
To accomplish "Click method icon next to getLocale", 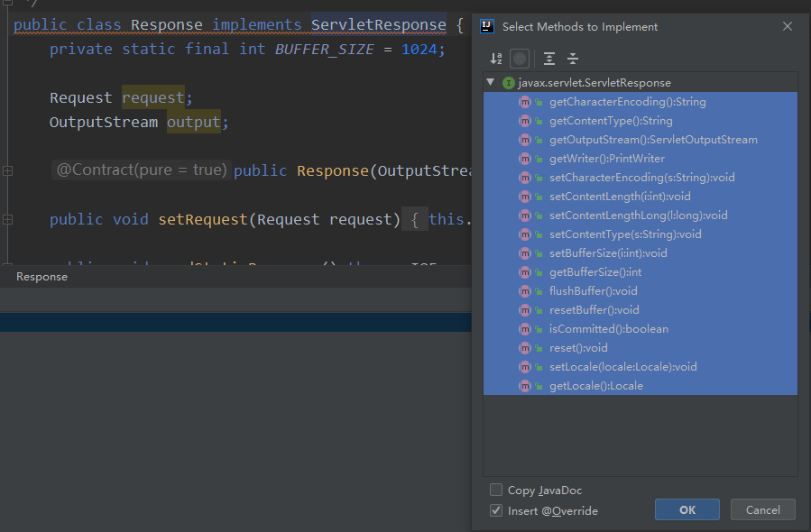I will [x=524, y=386].
